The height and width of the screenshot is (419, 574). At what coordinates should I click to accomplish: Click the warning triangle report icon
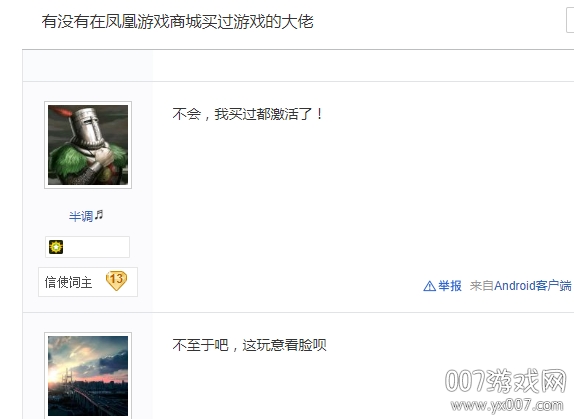429,286
